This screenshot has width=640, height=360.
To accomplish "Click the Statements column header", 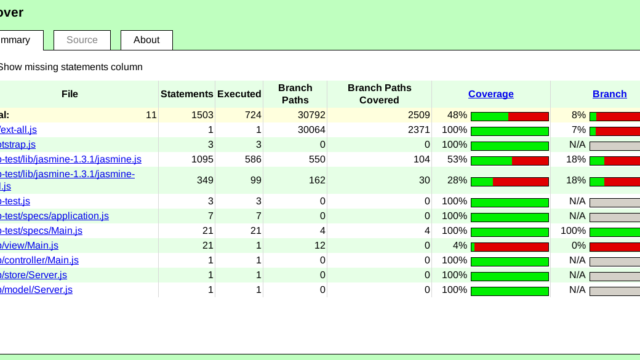I will point(187,94).
